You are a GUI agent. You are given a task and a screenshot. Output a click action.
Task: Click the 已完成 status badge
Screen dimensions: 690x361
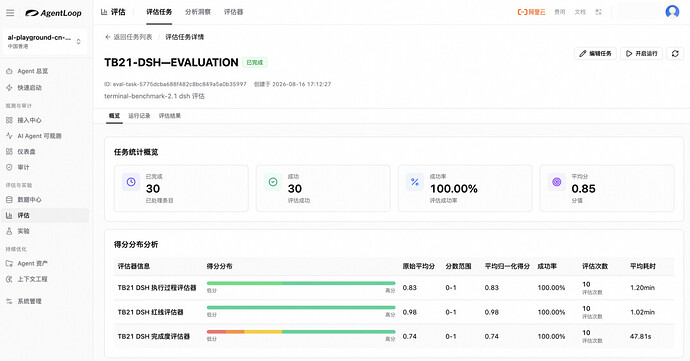coord(254,63)
